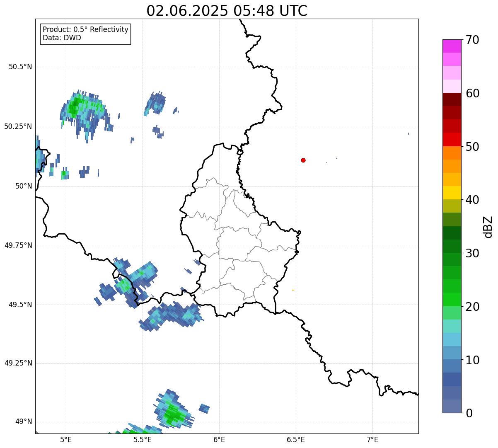Image resolution: width=498 pixels, height=448 pixels.
Task: Click the bright red 50 dBZ colorbar segment
Action: pyautogui.click(x=451, y=140)
